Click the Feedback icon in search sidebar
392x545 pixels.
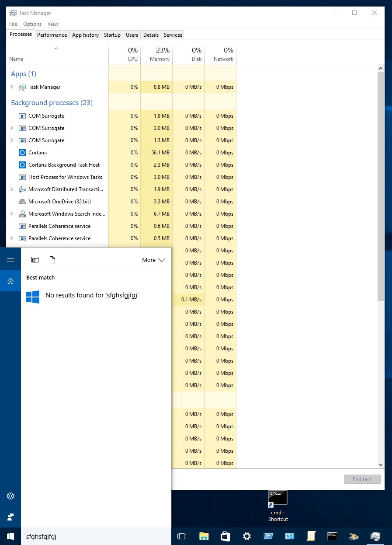tap(10, 517)
